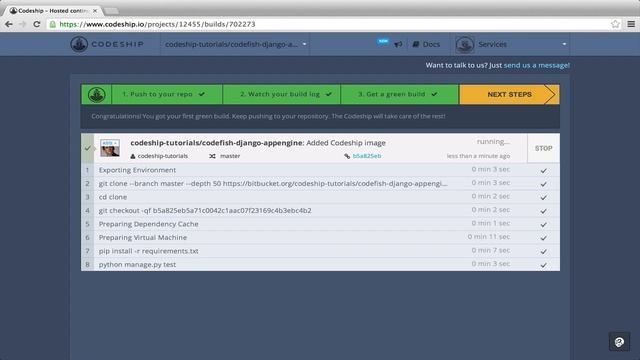Open the Chrome hamburger menu
Screen dimensions: 640x360
click(631, 24)
